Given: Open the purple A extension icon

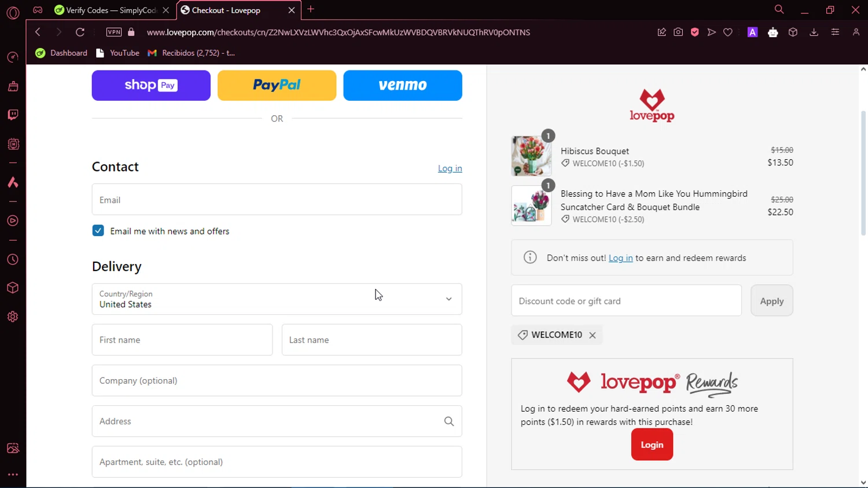Looking at the screenshot, I should [x=753, y=32].
